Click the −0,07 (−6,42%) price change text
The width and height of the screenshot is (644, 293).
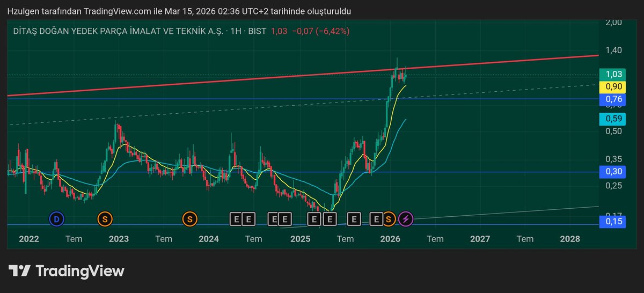[x=320, y=32]
